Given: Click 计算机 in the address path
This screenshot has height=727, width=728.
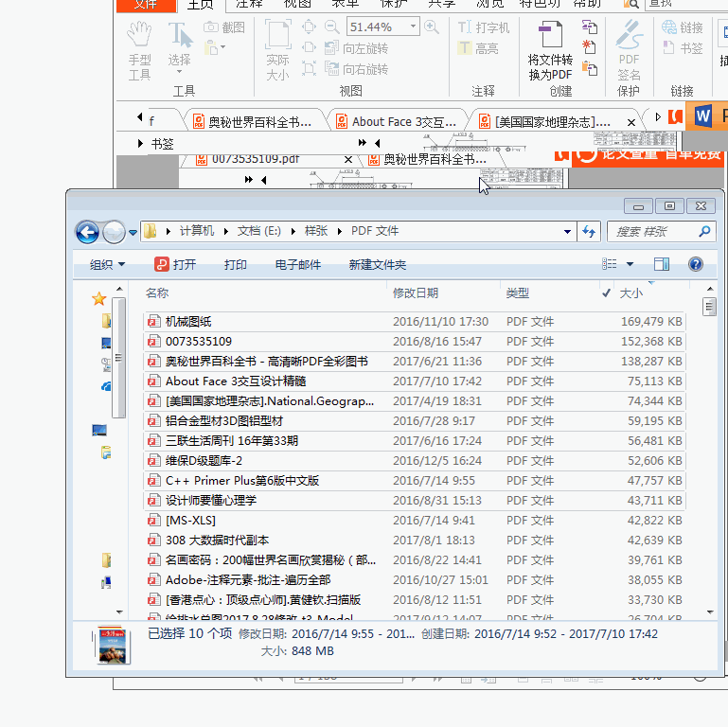Looking at the screenshot, I should click(197, 231).
